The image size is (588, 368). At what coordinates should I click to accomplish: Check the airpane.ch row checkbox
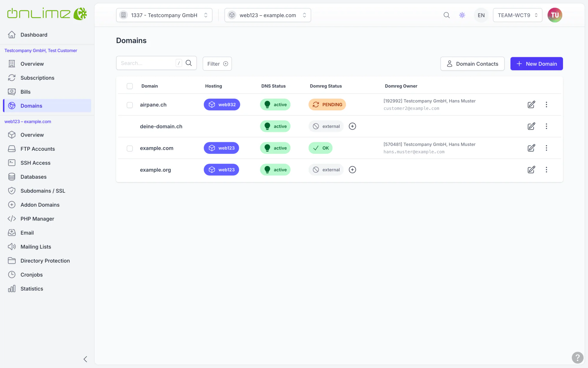click(130, 105)
